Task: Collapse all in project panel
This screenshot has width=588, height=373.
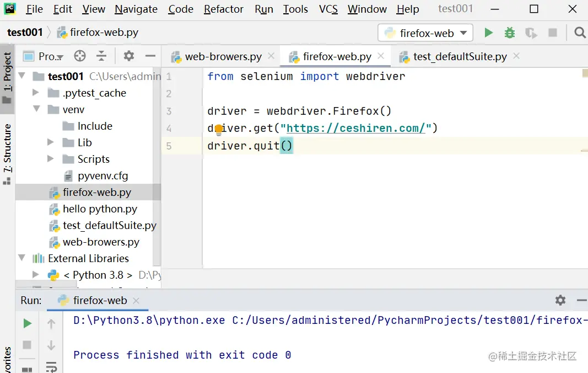Action: [x=101, y=56]
